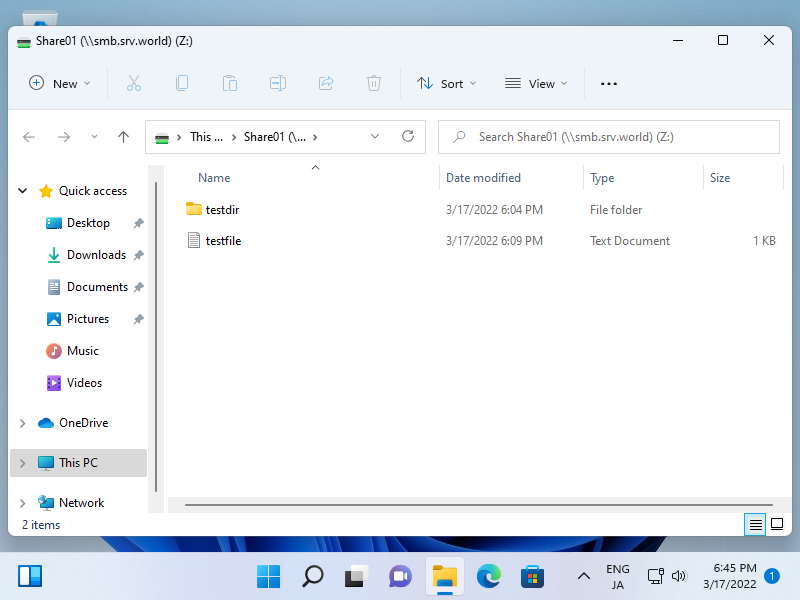Click the Copy icon in toolbar
This screenshot has width=800, height=600.
coord(182,84)
